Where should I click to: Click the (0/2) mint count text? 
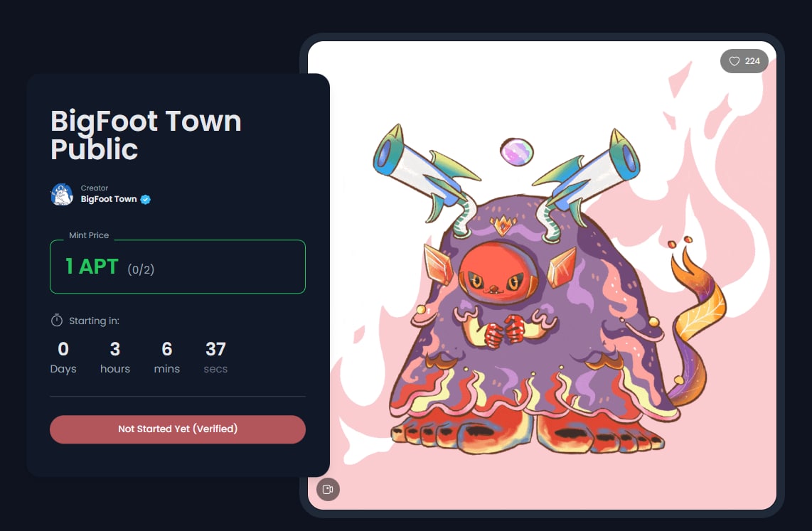point(141,269)
